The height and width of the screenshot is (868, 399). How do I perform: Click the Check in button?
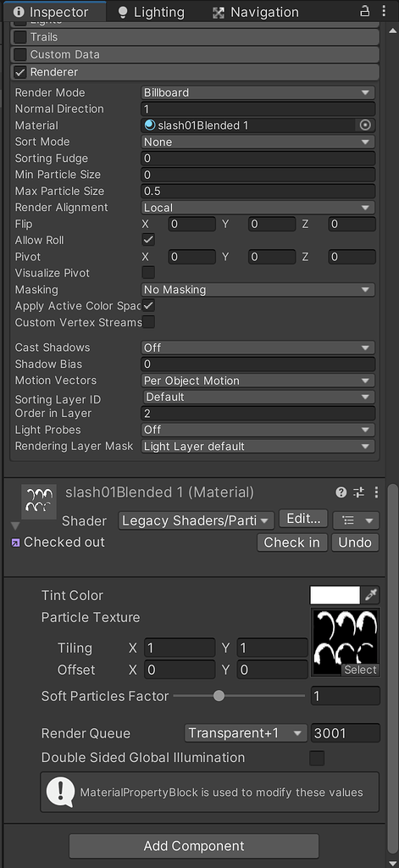coord(292,542)
